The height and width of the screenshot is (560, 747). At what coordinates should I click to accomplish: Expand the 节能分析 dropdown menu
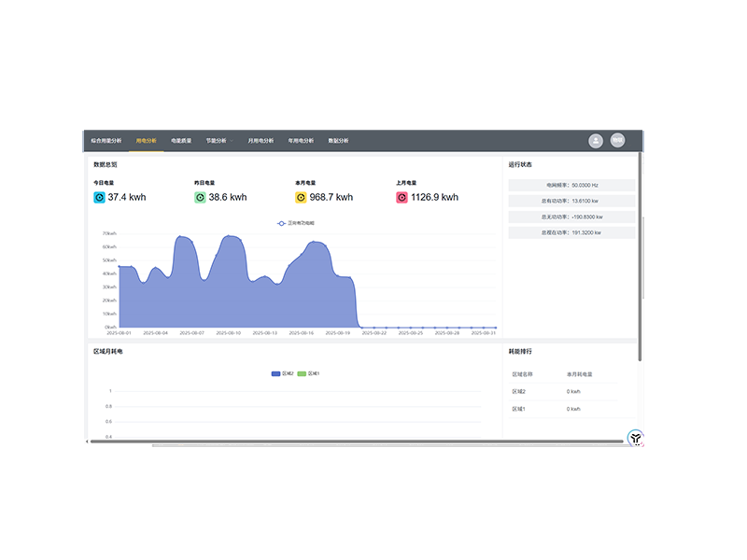(x=218, y=141)
